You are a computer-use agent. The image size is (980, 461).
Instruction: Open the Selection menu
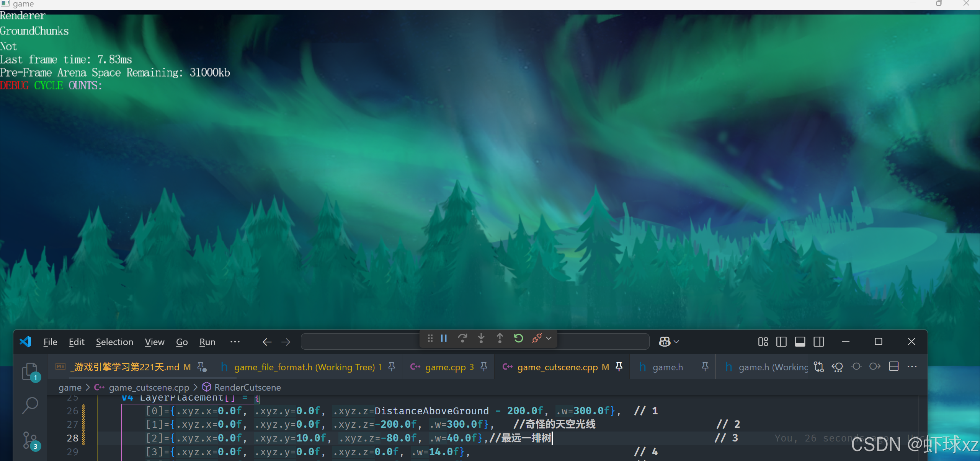point(114,342)
